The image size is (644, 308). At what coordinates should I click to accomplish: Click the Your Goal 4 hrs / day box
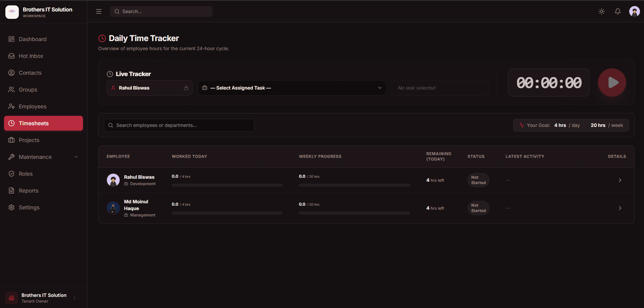571,125
